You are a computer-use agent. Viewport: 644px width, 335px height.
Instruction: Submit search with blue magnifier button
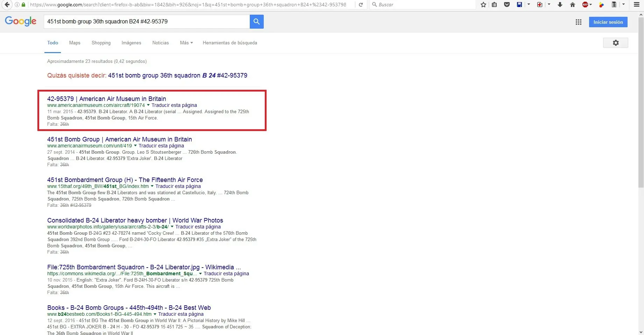click(x=256, y=22)
